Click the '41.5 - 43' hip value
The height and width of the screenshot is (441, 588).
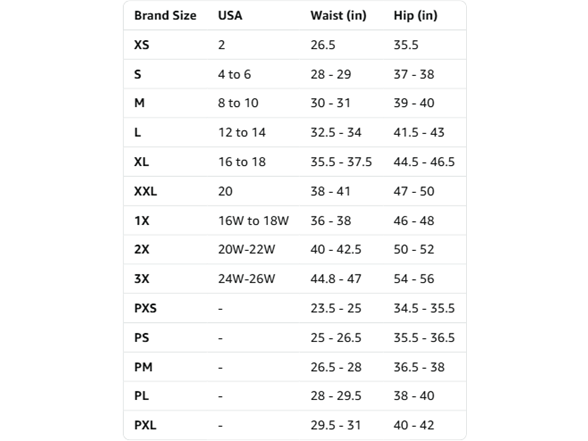419,132
